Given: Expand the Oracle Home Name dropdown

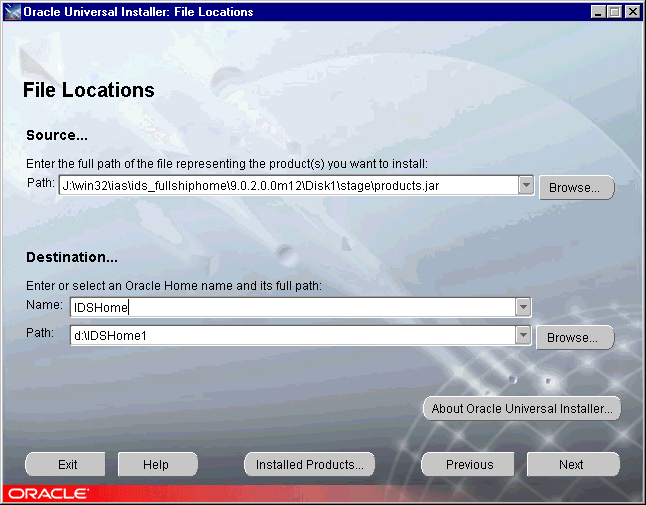Looking at the screenshot, I should click(x=523, y=307).
